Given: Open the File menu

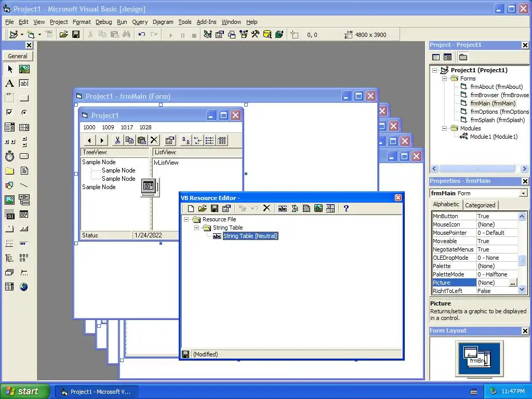Looking at the screenshot, I should pyautogui.click(x=9, y=22).
